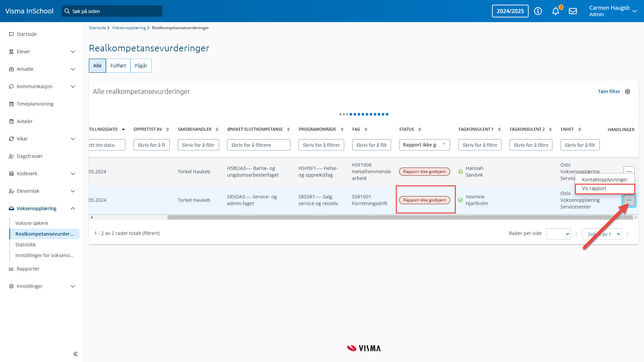
Task: Open actions menu for Yasmine Hjartholm row
Action: tap(629, 200)
